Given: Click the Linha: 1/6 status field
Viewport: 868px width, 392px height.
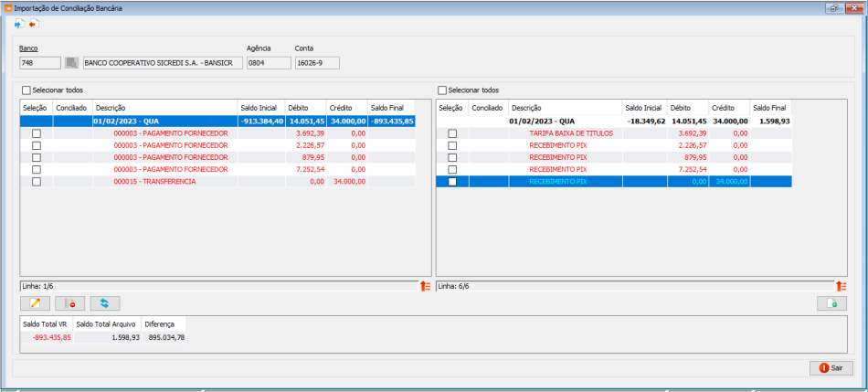Looking at the screenshot, I should 218,286.
